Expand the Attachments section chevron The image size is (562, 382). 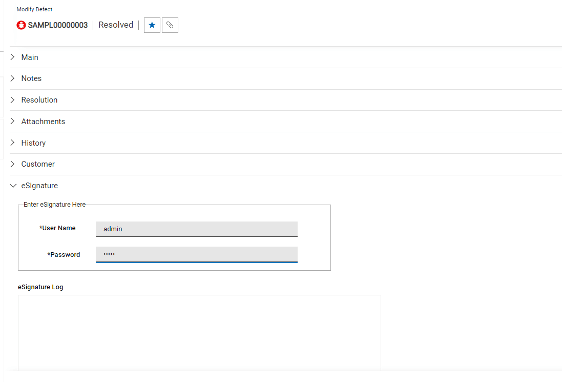pyautogui.click(x=13, y=121)
